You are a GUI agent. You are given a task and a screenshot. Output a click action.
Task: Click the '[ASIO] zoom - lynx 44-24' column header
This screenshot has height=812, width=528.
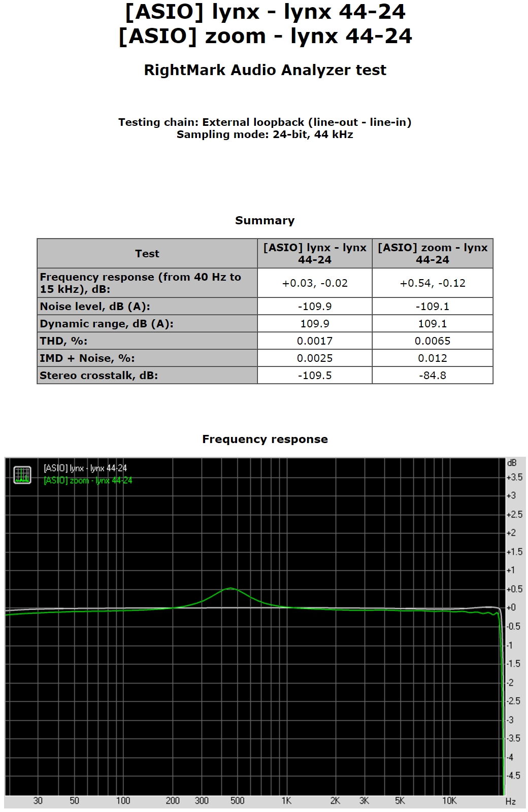[x=433, y=253]
